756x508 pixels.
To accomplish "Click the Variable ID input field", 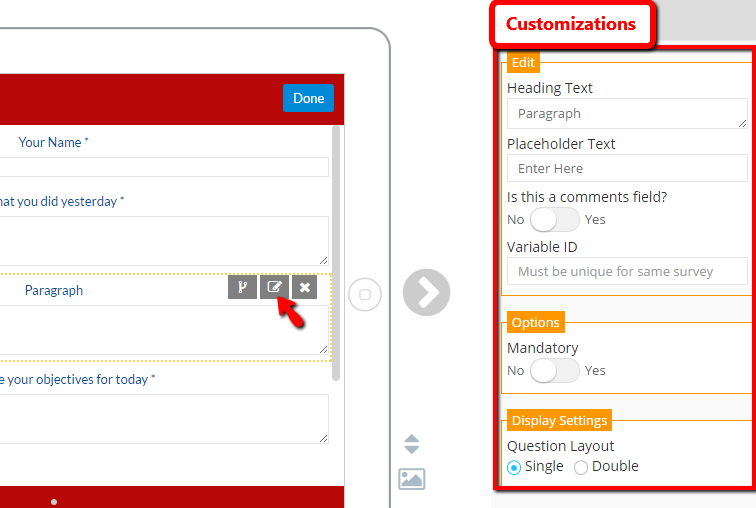I will pyautogui.click(x=627, y=271).
